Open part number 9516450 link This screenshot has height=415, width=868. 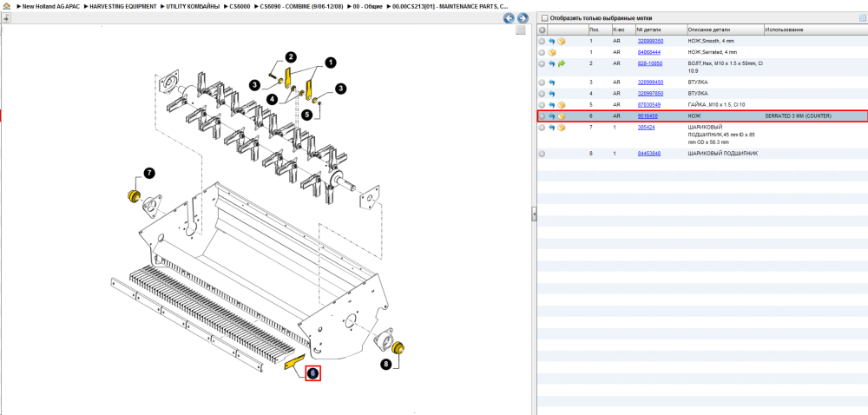click(x=648, y=116)
